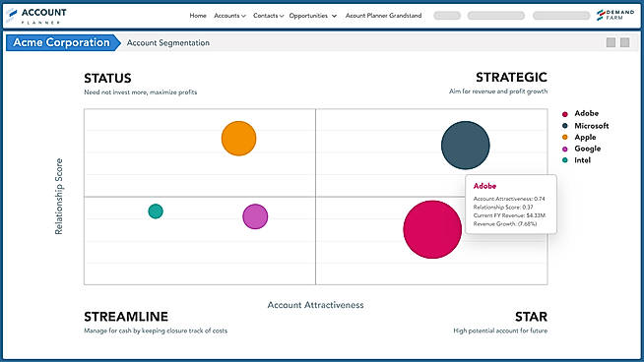Toggle Apple in the legend
This screenshot has height=362, width=644.
coord(579,137)
